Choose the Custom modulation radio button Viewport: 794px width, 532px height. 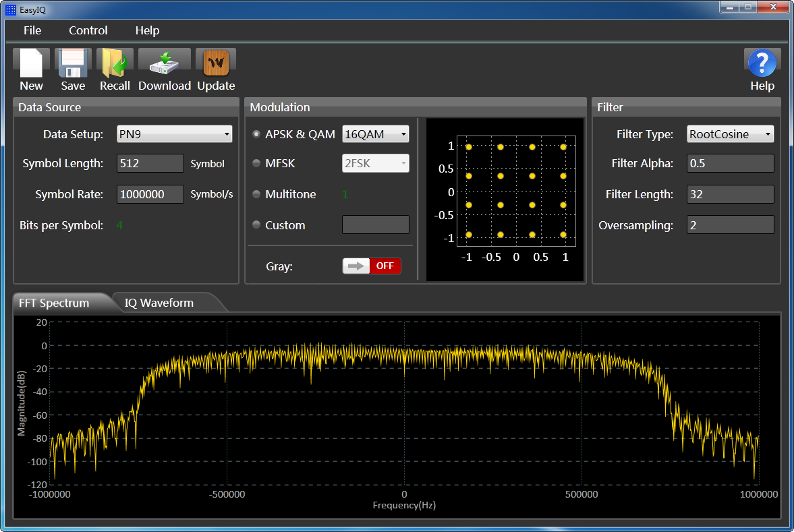[x=256, y=225]
